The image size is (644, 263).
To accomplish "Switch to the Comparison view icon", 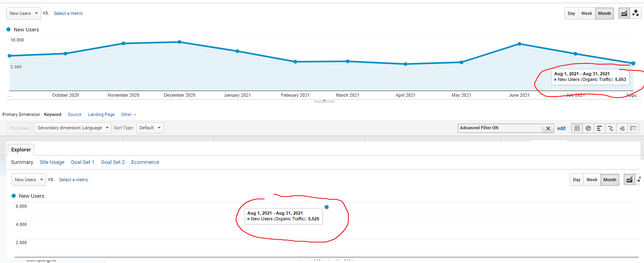I will (611, 128).
